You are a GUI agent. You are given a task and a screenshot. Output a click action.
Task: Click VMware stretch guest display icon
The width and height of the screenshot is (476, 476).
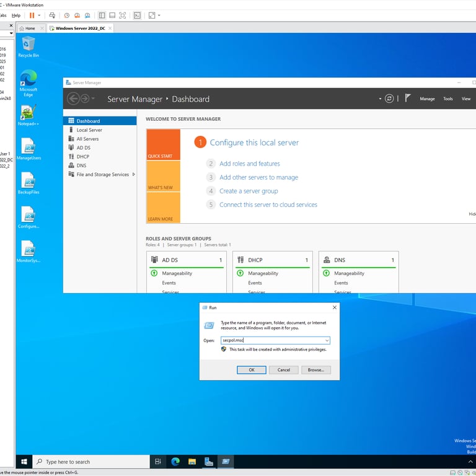(152, 15)
